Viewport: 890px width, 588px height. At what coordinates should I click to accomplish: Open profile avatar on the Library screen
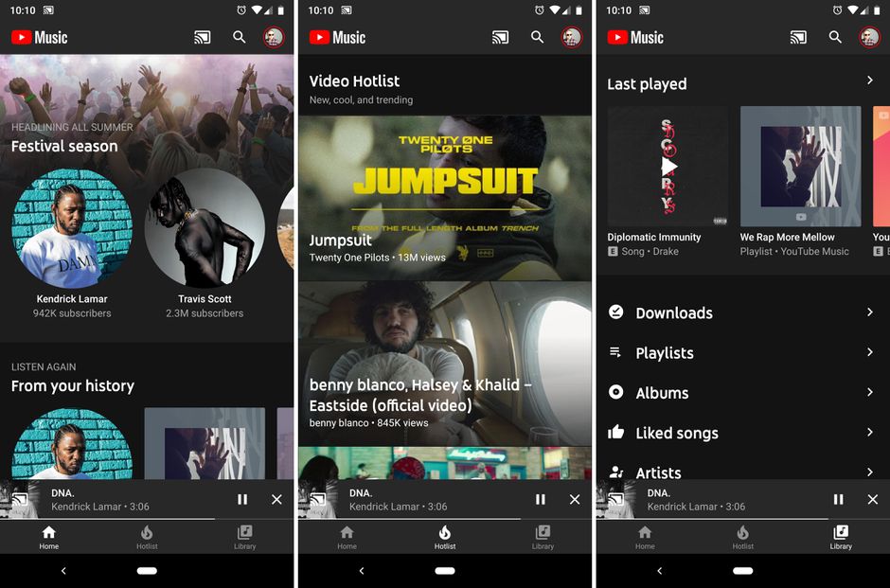[870, 38]
